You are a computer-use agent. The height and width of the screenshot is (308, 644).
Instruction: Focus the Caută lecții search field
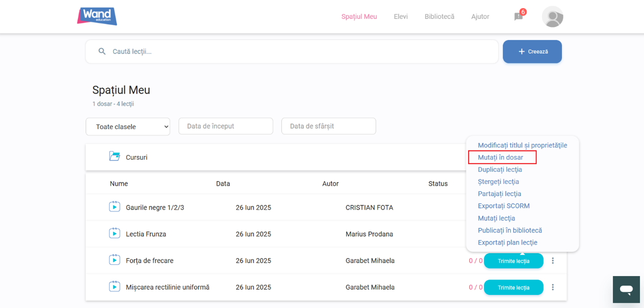click(x=298, y=51)
